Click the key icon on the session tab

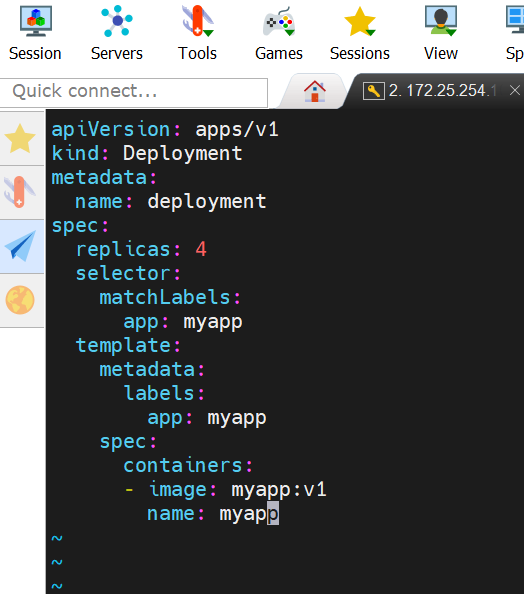373,91
